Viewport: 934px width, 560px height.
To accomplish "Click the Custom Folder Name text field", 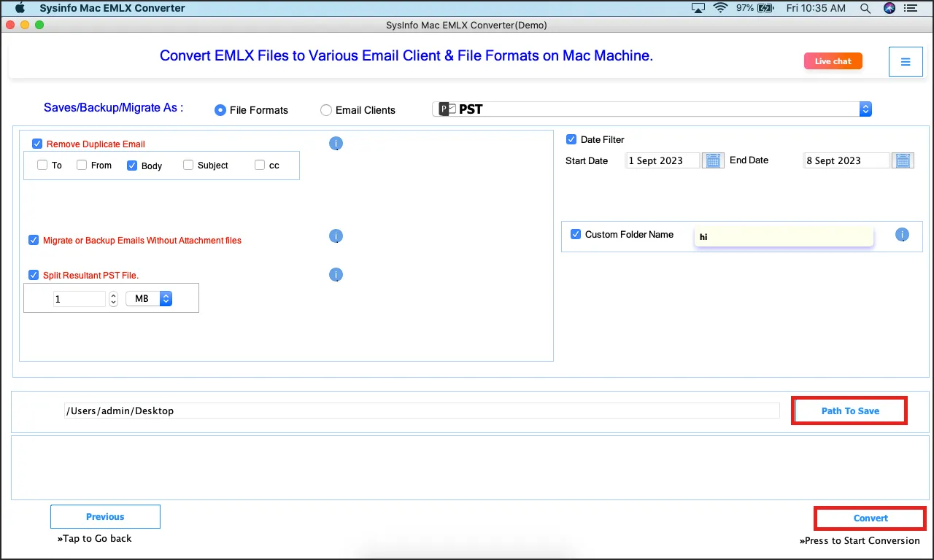I will pyautogui.click(x=784, y=236).
